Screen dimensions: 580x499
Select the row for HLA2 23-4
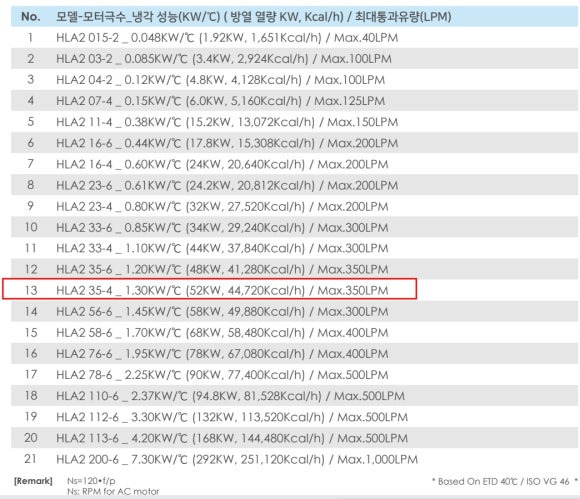pos(294,206)
